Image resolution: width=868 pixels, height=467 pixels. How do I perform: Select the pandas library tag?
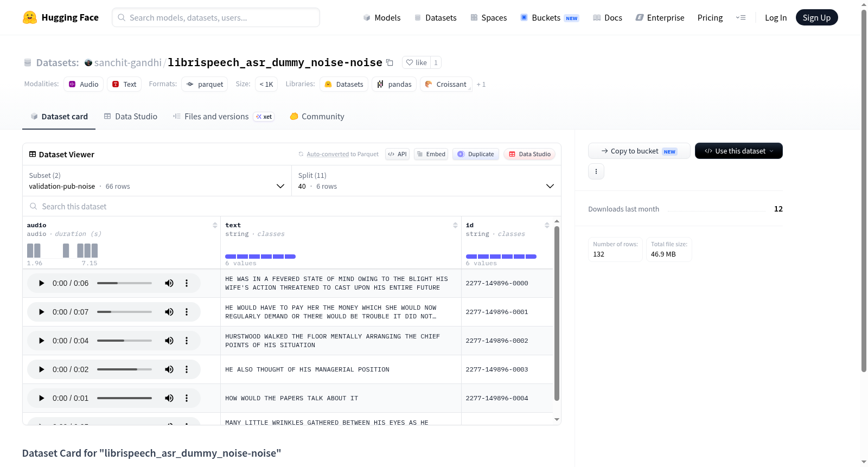pyautogui.click(x=394, y=84)
